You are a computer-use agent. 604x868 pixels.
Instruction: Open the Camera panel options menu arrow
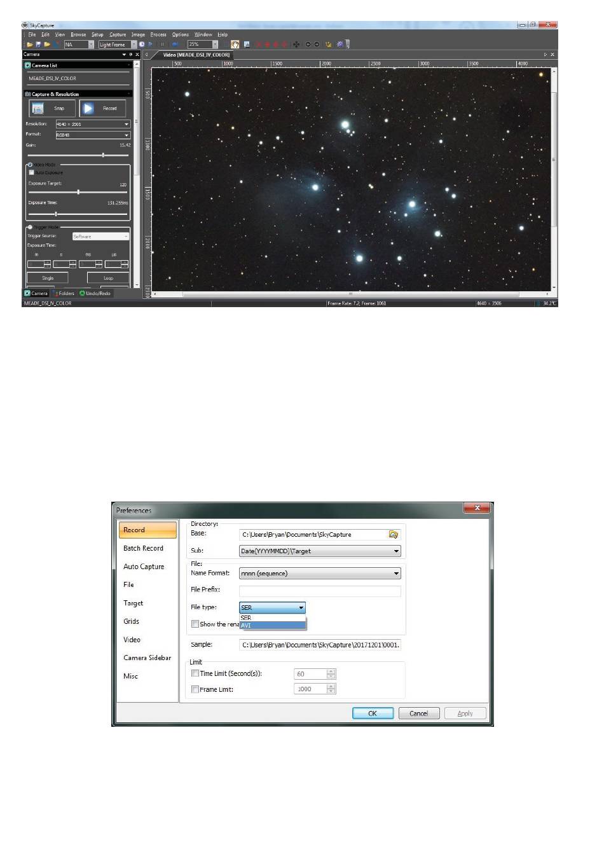point(124,55)
